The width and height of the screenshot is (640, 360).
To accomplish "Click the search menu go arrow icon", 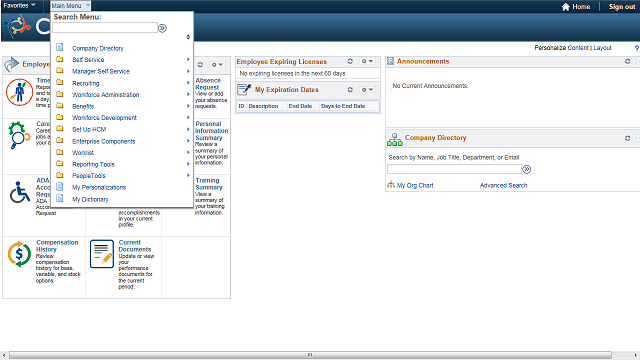I will pos(162,28).
